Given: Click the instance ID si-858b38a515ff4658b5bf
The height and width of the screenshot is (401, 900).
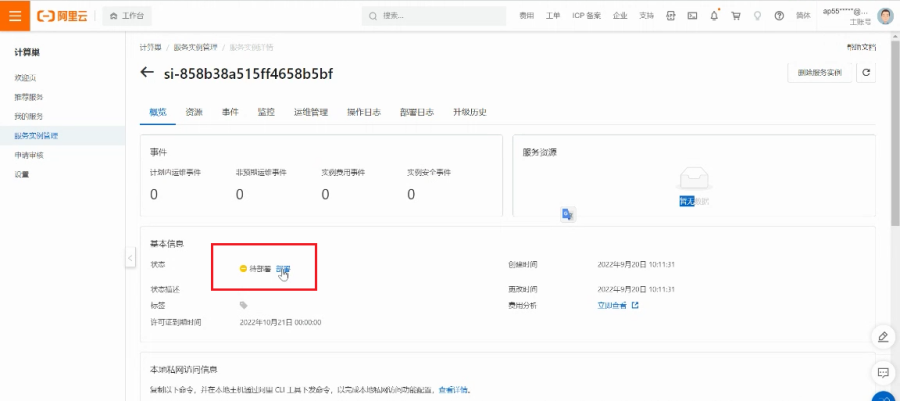Looking at the screenshot, I should (x=249, y=73).
